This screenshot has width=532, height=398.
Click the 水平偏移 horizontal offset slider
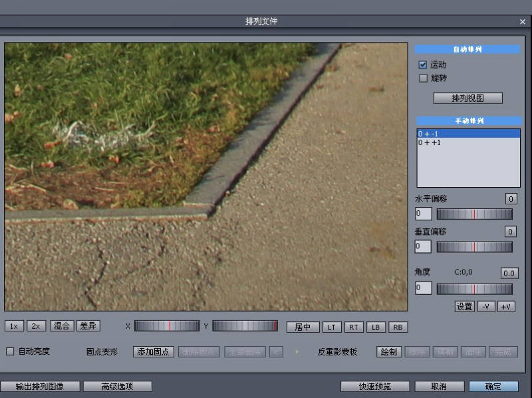click(x=474, y=214)
